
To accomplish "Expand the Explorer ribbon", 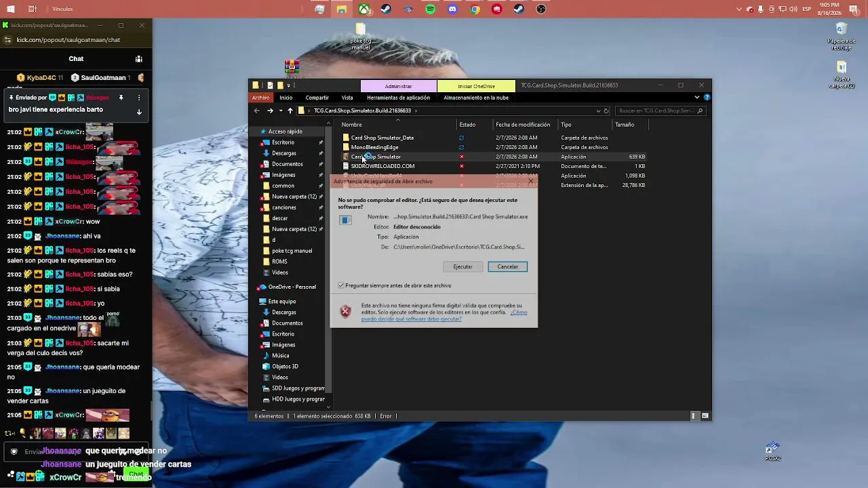I will pyautogui.click(x=696, y=98).
